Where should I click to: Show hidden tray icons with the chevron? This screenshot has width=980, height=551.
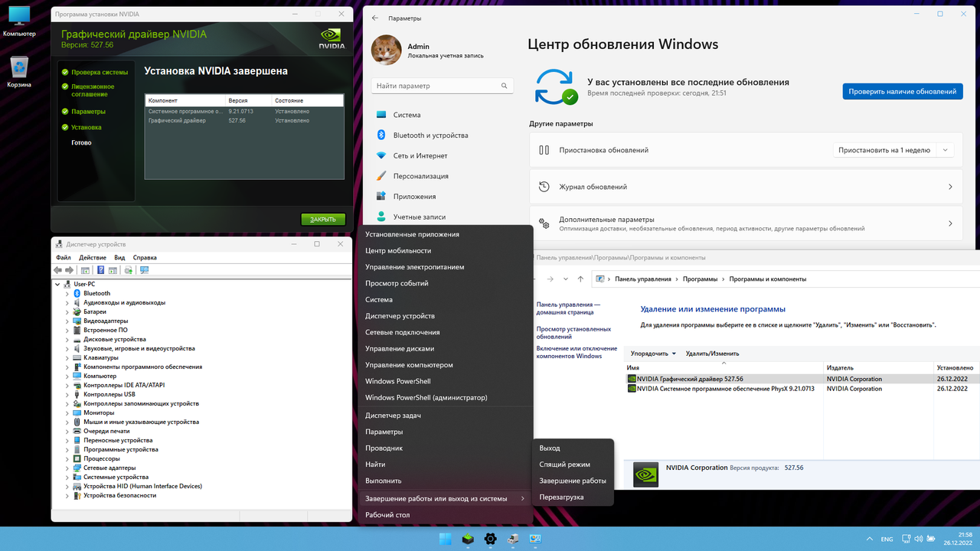868,539
